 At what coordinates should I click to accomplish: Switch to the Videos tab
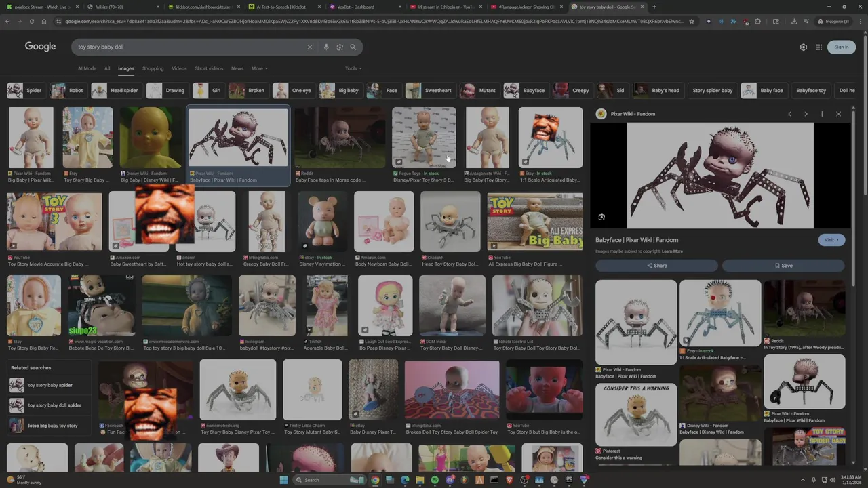pos(179,68)
